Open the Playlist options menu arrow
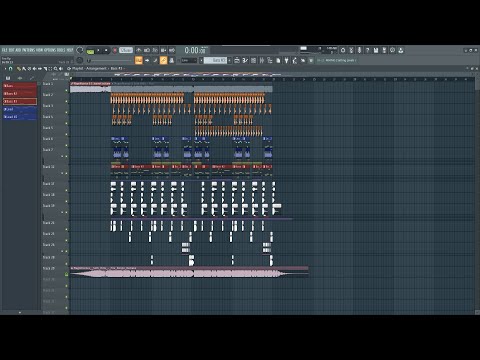The height and width of the screenshot is (360, 480). tap(5, 69)
